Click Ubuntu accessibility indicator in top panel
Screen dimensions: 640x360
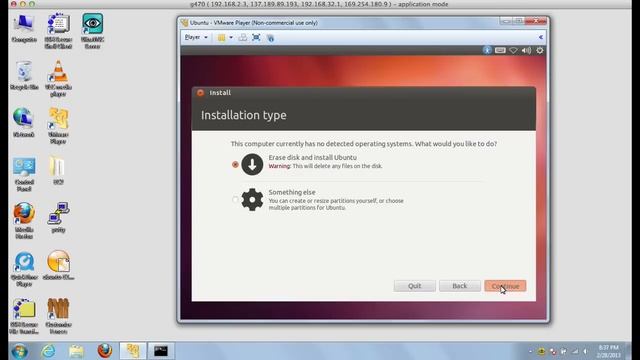tap(487, 50)
